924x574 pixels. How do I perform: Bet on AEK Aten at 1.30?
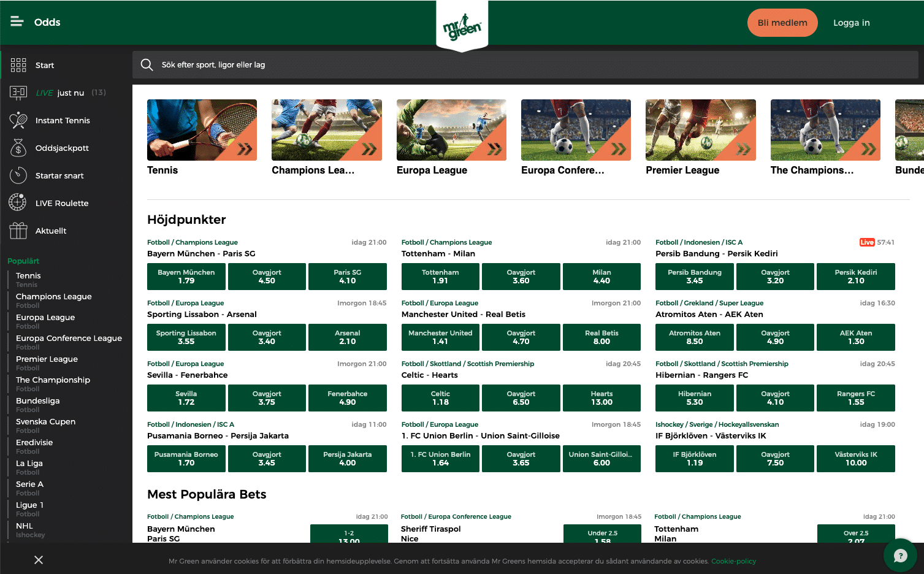(x=856, y=337)
